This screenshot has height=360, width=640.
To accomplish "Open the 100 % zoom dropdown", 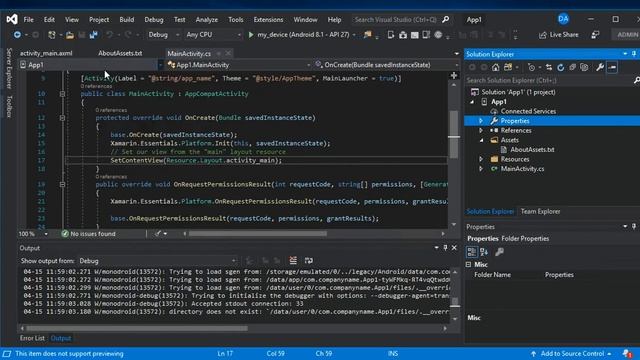I will pyautogui.click(x=46, y=234).
